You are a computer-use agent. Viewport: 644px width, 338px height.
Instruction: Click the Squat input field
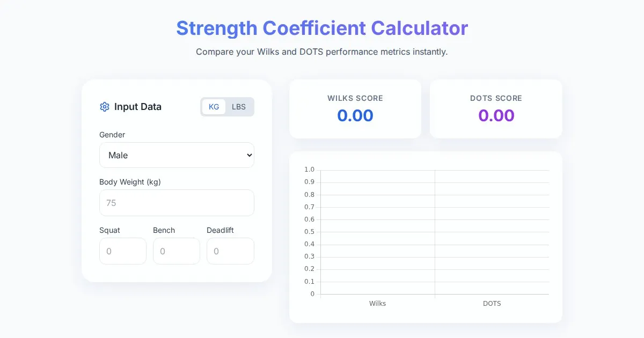tap(123, 251)
